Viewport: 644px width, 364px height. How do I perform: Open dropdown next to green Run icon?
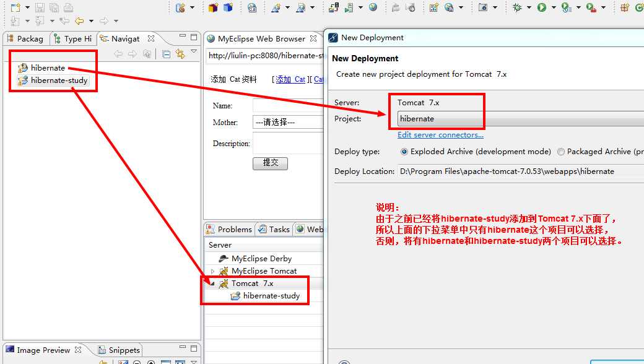554,7
